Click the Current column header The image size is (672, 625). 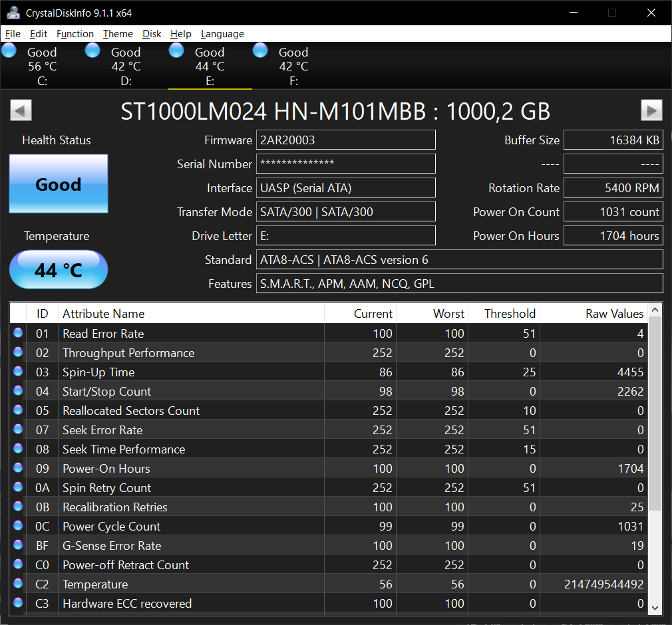[360, 314]
